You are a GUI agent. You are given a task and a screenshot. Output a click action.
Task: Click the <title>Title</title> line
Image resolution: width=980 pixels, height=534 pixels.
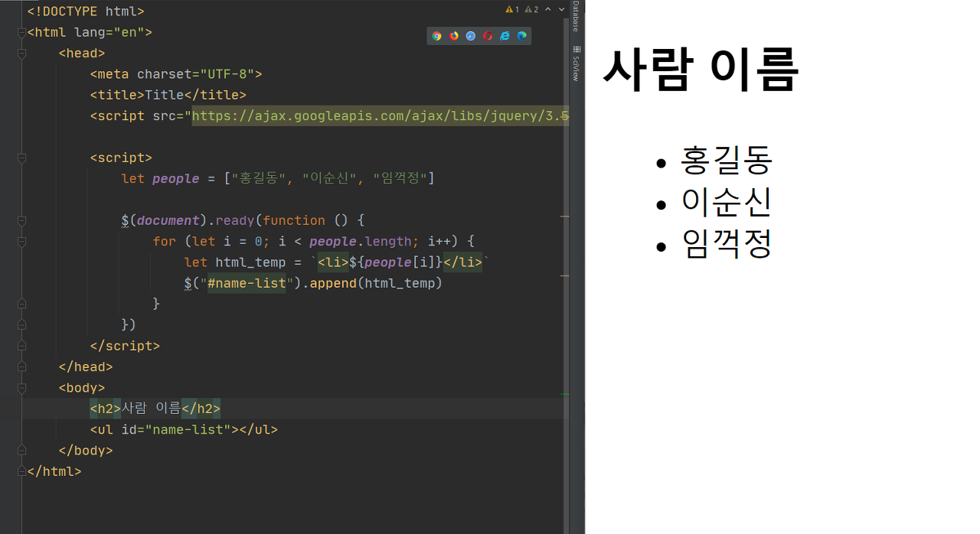168,95
